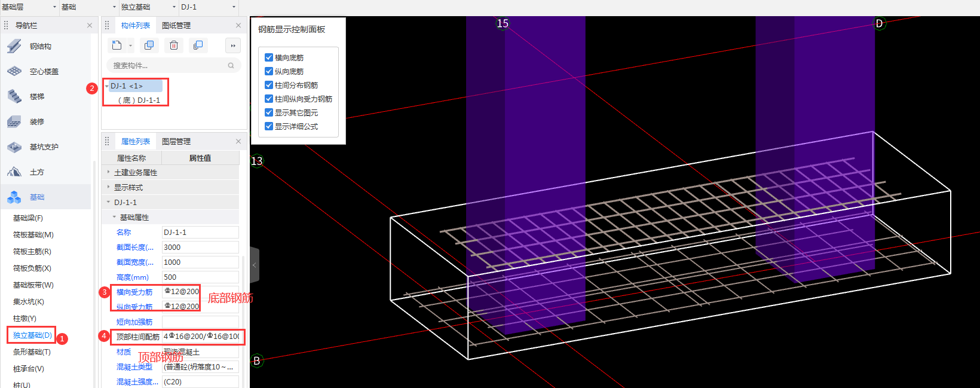
Task: Click the 截面宽度 value field 1000
Action: tap(200, 262)
